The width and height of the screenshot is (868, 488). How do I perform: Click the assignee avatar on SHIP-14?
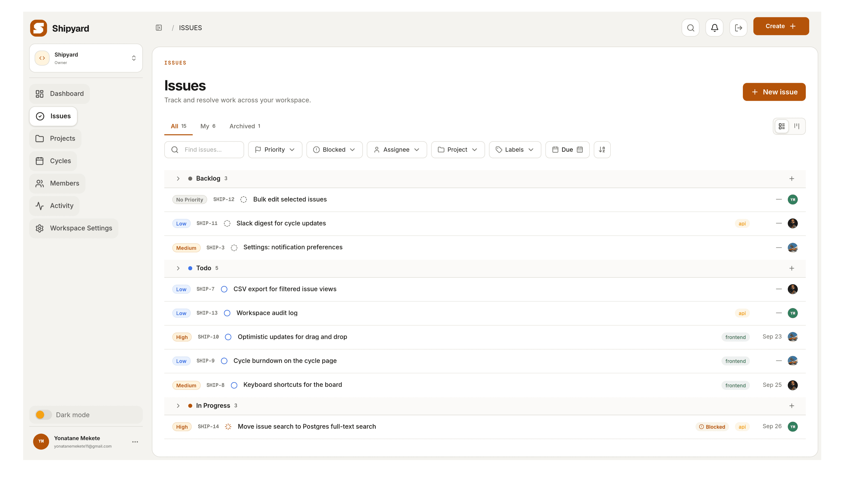793,426
